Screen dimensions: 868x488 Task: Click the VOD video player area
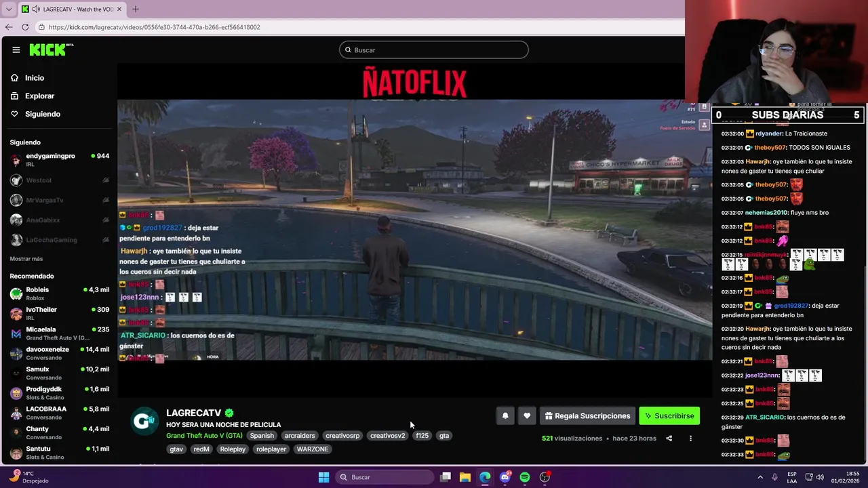tap(414, 230)
